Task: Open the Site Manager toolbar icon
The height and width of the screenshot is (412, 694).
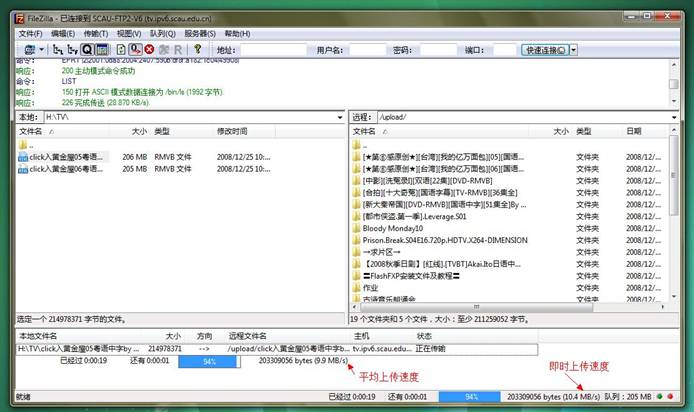Action: (x=30, y=50)
